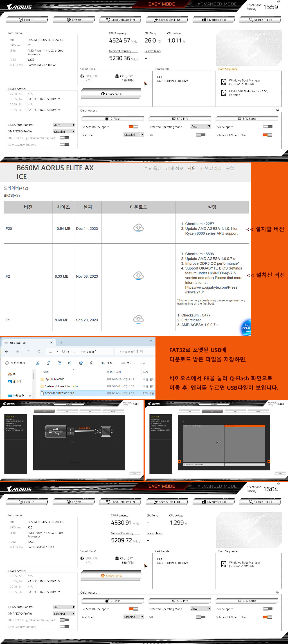The image size is (288, 644).
Task: Toggle Low Latency Support in 15:59 BIOS screen
Action: (64, 144)
